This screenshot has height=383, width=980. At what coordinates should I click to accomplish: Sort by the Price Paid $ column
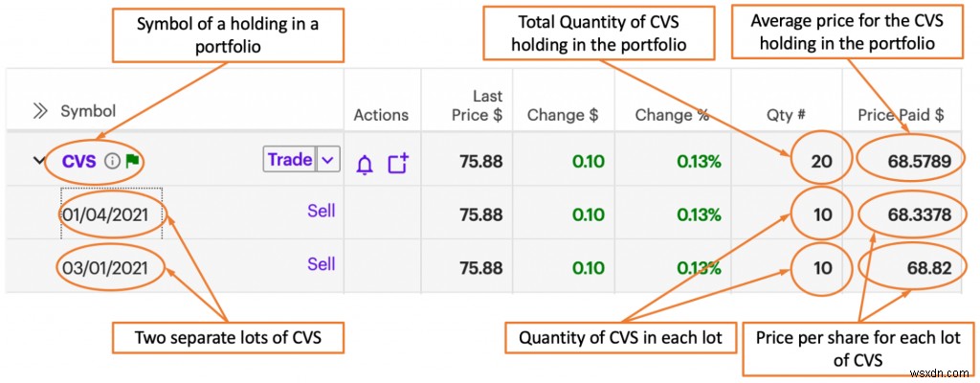coord(901,115)
